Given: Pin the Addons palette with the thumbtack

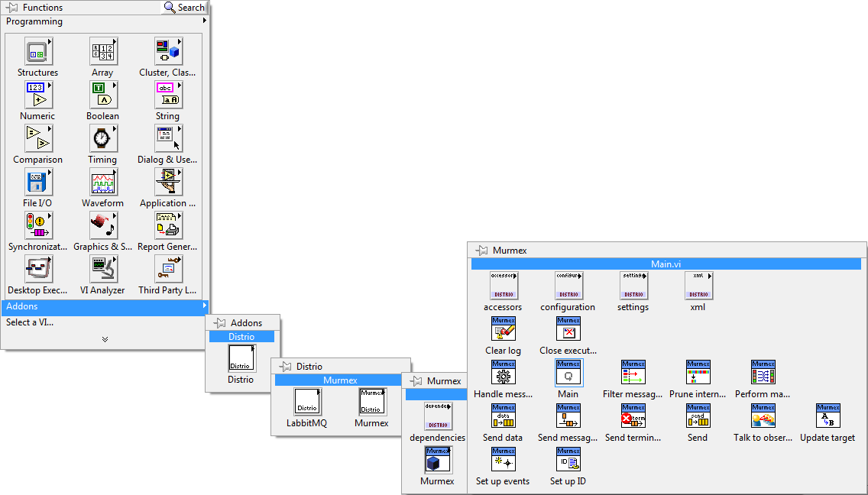Looking at the screenshot, I should tap(220, 323).
